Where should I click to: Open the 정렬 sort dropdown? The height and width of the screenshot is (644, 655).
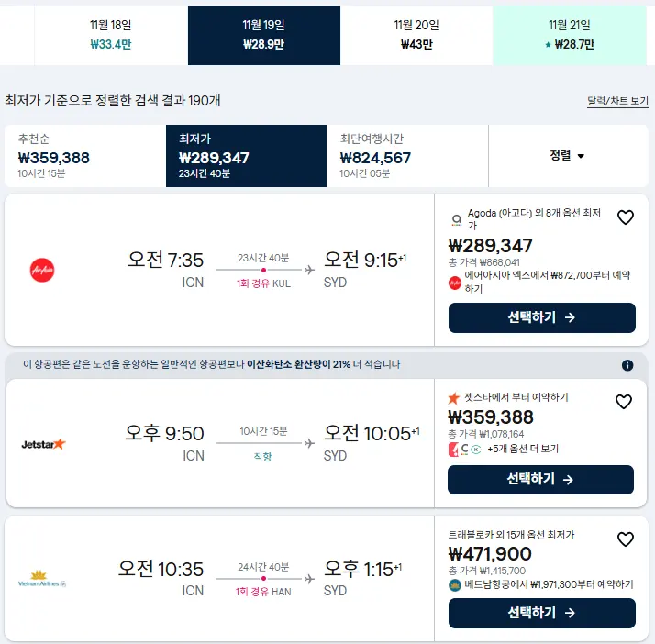[568, 156]
